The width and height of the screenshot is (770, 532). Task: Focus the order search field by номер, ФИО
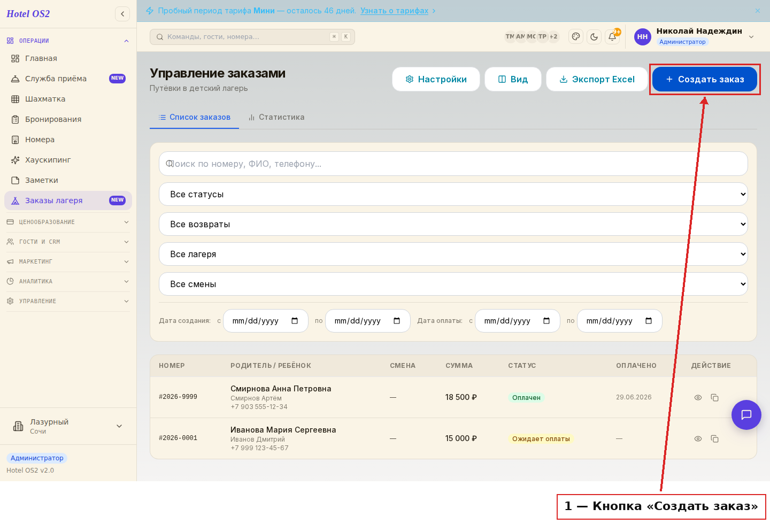453,164
